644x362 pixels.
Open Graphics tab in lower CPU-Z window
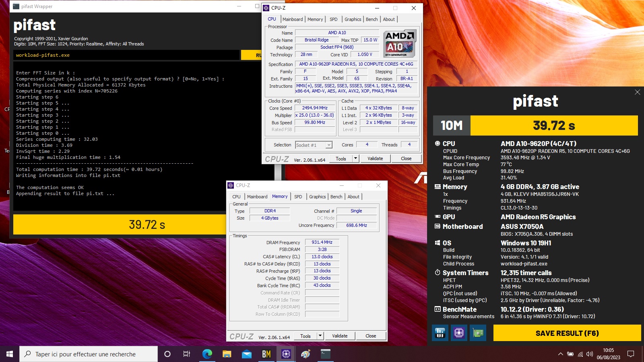[x=318, y=197]
